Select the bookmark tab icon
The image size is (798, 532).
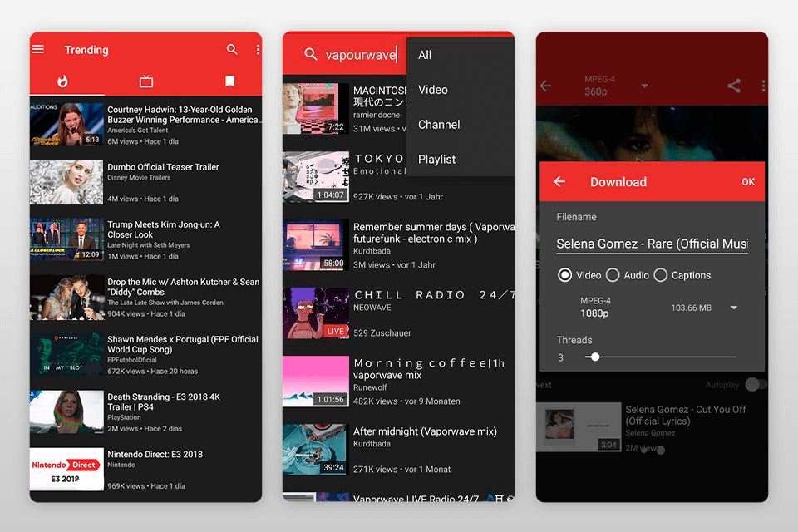pos(231,81)
